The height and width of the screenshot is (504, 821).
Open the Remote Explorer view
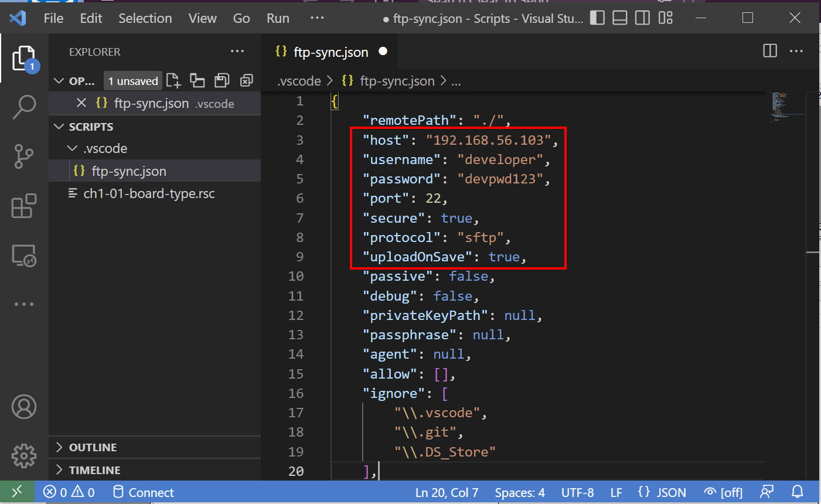click(x=24, y=256)
